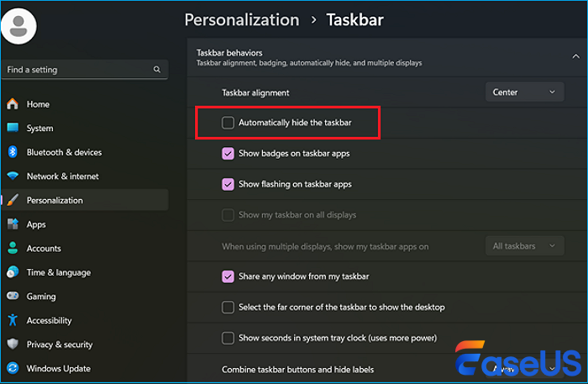The height and width of the screenshot is (384, 588).
Task: Click the Apps icon in sidebar
Action: [x=13, y=224]
